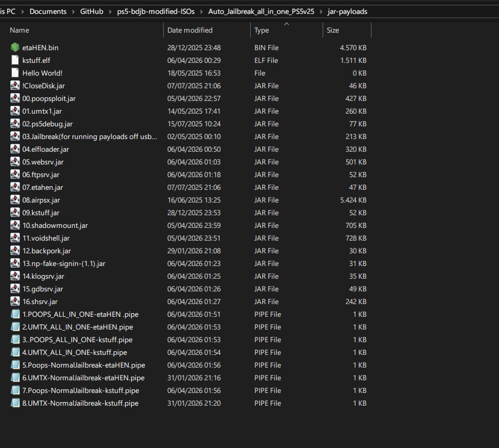This screenshot has height=448, width=499.
Task: Click the 'is PC' breadcrumb segment
Action: point(8,11)
